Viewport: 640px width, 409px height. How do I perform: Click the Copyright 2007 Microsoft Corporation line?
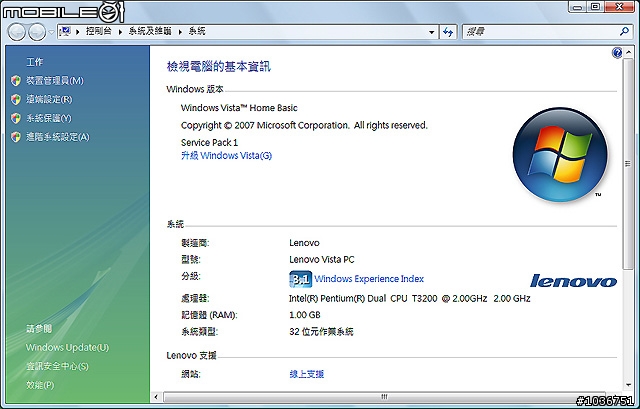click(304, 125)
